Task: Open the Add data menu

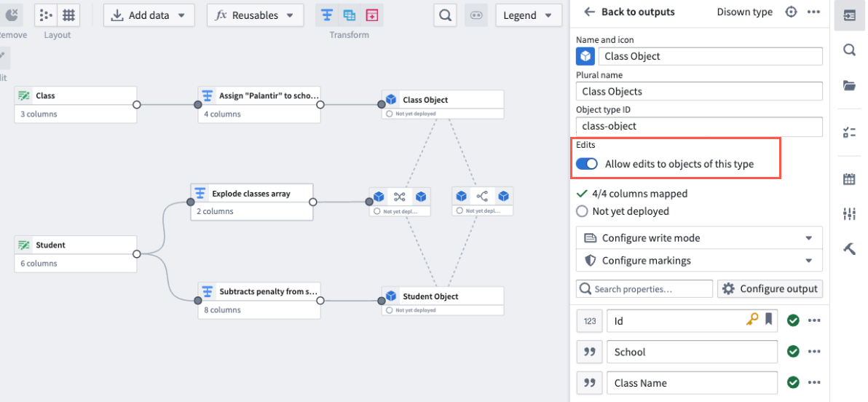Action: pos(149,15)
